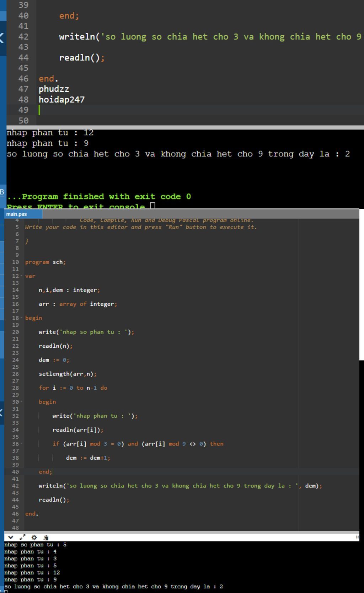
Task: Click the B icon on the left sidebar
Action: (2, 192)
